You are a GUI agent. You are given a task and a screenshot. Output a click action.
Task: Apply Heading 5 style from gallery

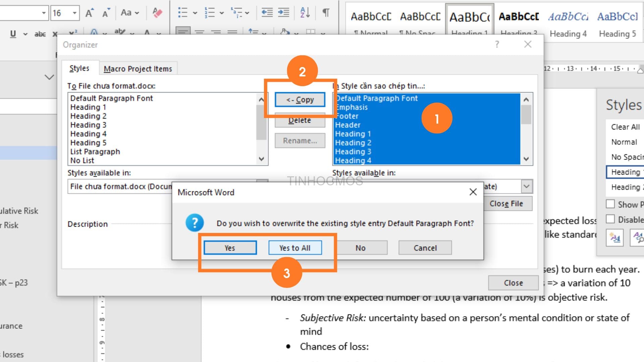tap(618, 23)
